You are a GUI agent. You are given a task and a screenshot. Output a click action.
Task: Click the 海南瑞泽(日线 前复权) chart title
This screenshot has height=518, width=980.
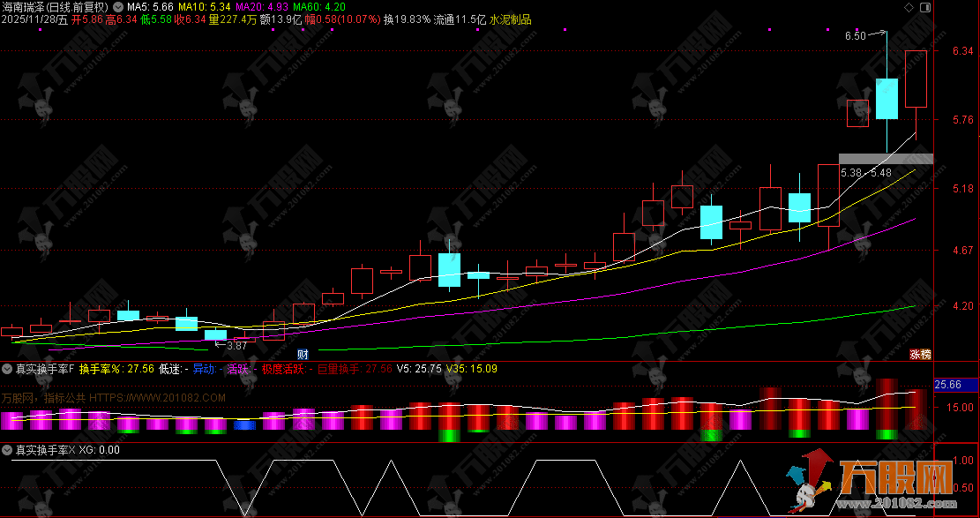click(55, 7)
